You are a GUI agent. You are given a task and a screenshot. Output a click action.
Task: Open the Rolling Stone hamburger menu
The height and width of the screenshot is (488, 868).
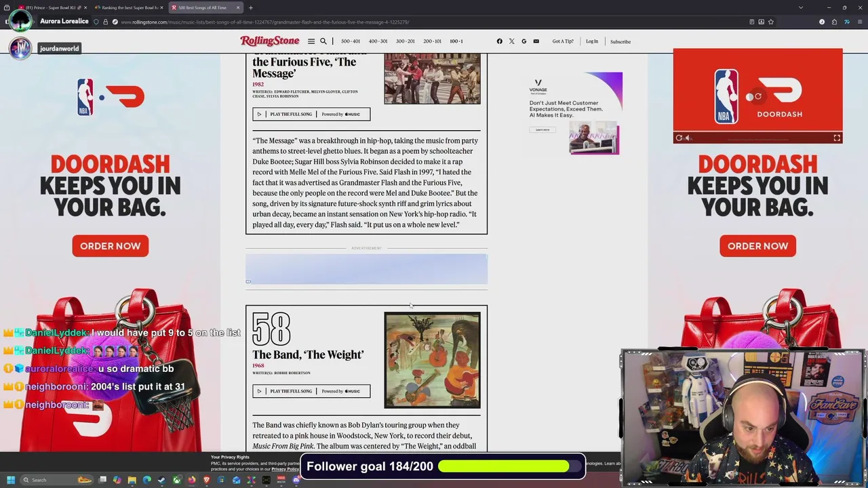(311, 41)
